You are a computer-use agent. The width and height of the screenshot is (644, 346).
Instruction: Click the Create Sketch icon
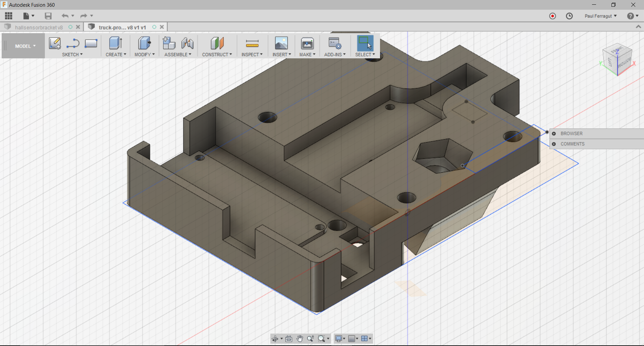(55, 43)
